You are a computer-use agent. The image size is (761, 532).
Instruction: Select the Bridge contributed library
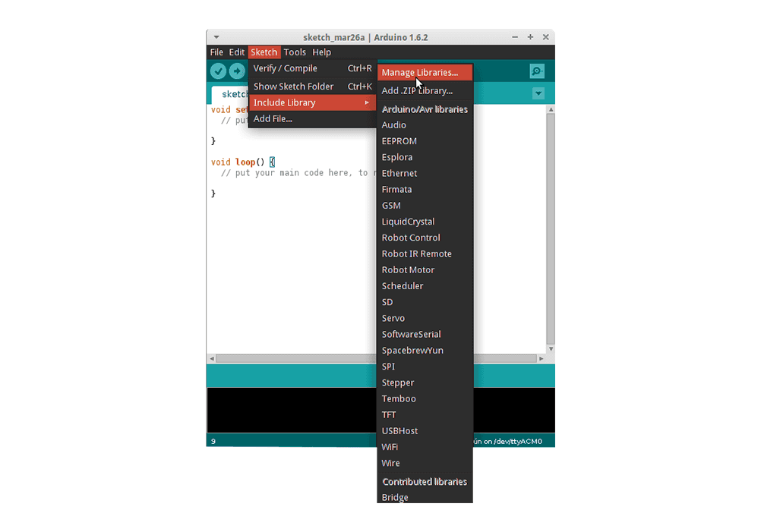coord(395,497)
